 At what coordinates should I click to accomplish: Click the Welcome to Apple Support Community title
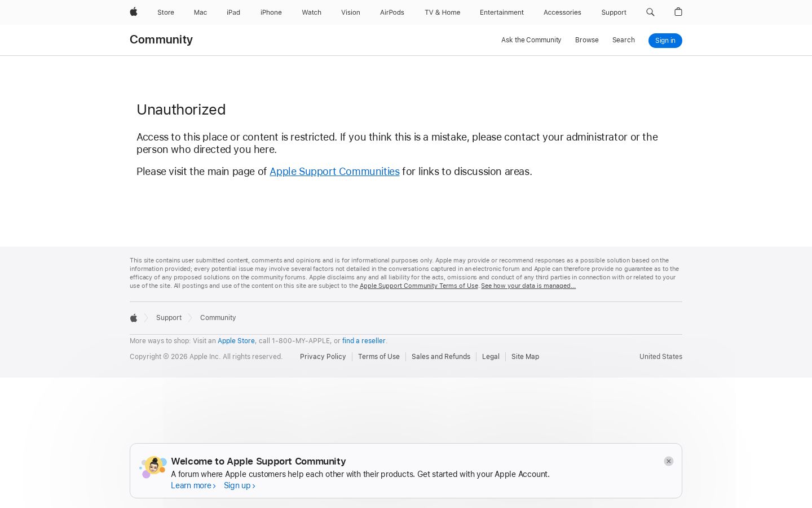(258, 461)
